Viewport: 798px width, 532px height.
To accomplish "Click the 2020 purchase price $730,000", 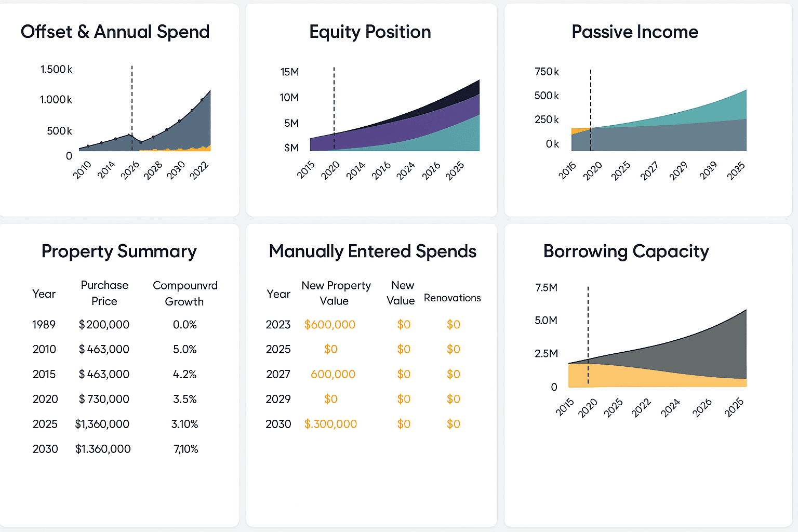I will [104, 399].
